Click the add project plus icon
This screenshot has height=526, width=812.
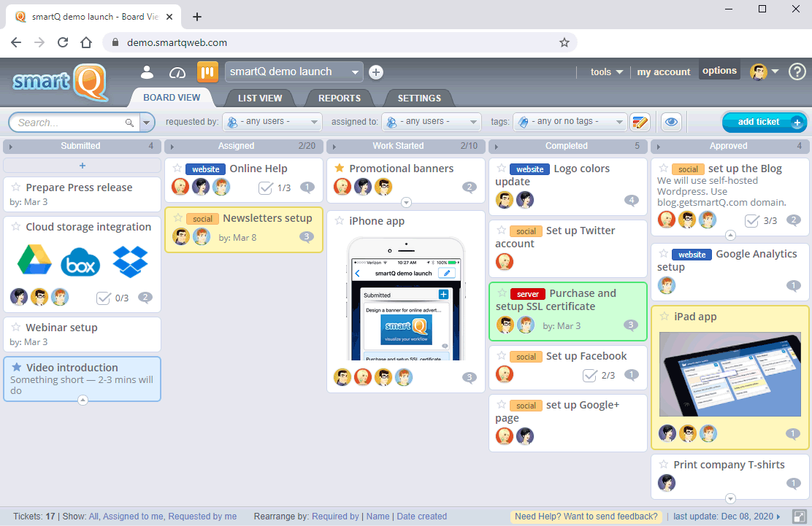pyautogui.click(x=376, y=72)
